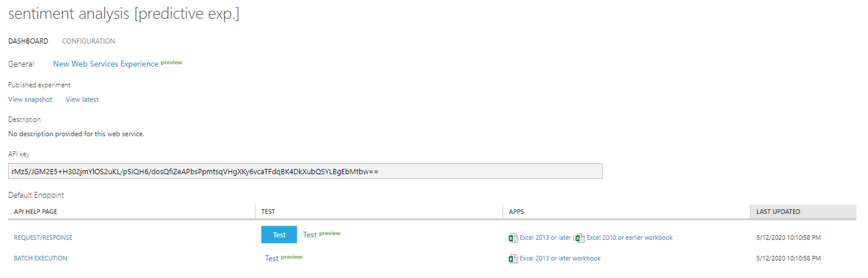Switch to the Configuration tab
Screen dimensions: 868x278
(89, 41)
